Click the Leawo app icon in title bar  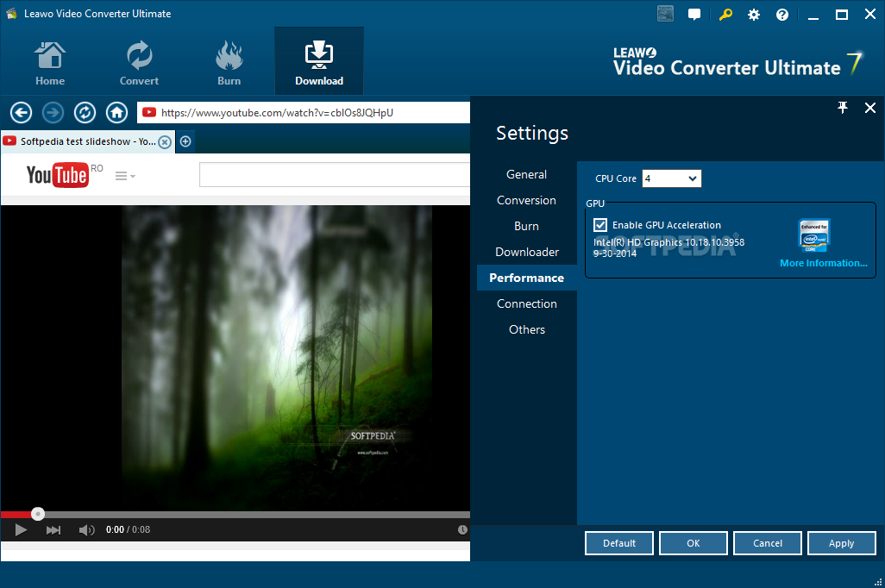click(11, 14)
